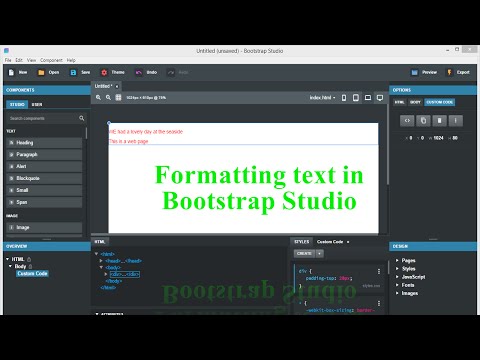Viewport: 480px width, 360px height.
Task: Expand the head tag in HTML panel
Action: [101, 261]
